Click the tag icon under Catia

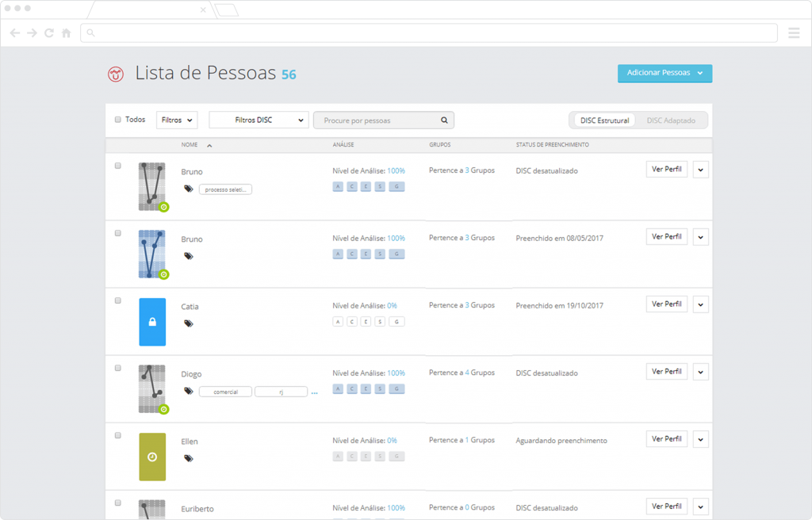(189, 323)
